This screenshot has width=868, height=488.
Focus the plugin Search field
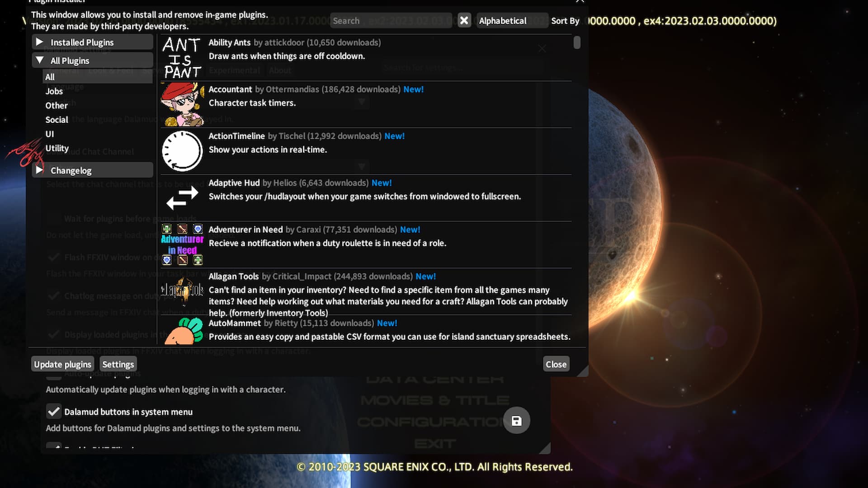(x=391, y=21)
